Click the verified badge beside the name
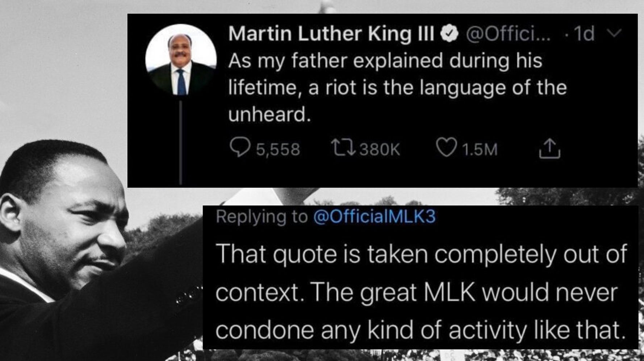Image resolution: width=644 pixels, height=361 pixels. [449, 34]
